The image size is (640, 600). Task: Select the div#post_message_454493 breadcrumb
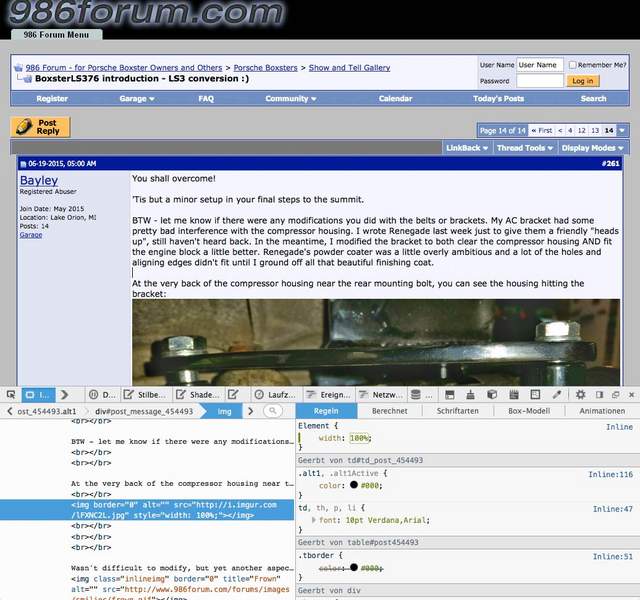point(144,411)
